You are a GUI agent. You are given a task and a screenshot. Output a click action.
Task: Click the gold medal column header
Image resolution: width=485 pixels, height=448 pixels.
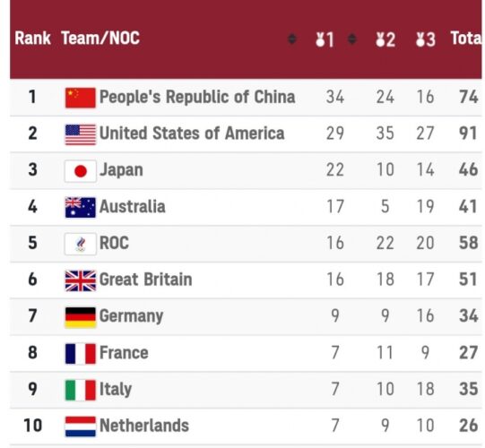325,39
